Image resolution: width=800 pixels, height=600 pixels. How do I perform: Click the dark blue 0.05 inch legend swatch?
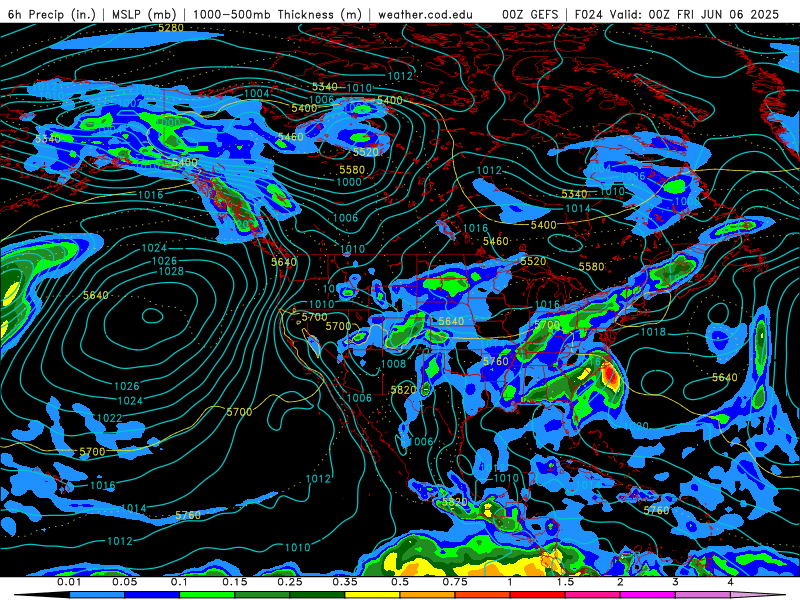point(152,595)
